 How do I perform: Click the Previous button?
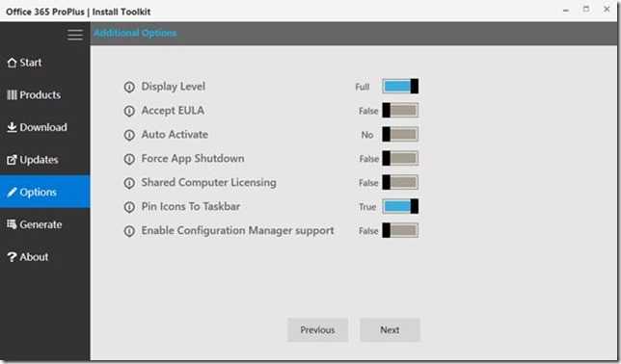click(x=317, y=330)
